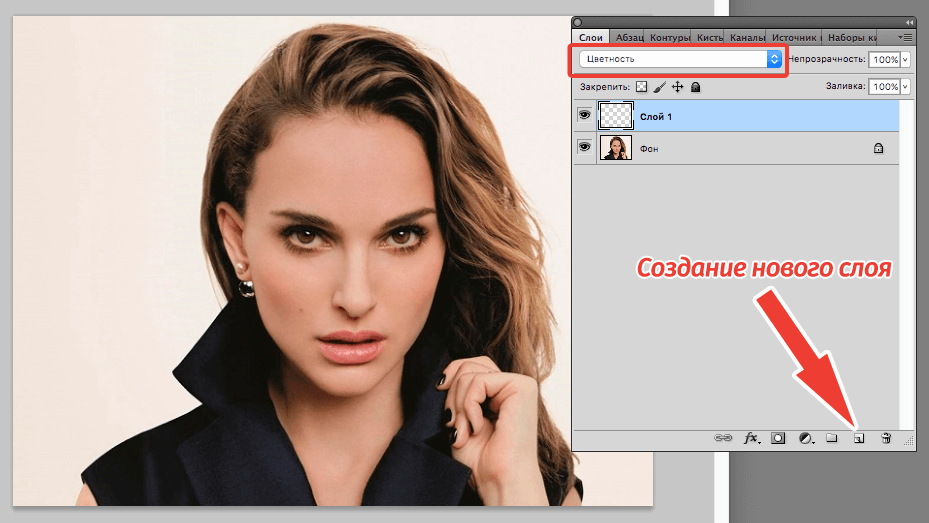Switch to the Каналы tab
929x523 pixels.
pyautogui.click(x=747, y=38)
